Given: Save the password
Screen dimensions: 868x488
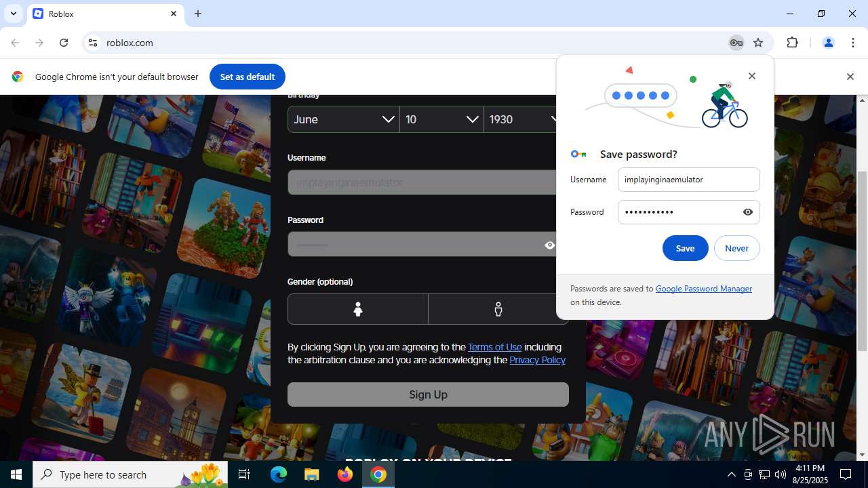Looking at the screenshot, I should pos(685,248).
